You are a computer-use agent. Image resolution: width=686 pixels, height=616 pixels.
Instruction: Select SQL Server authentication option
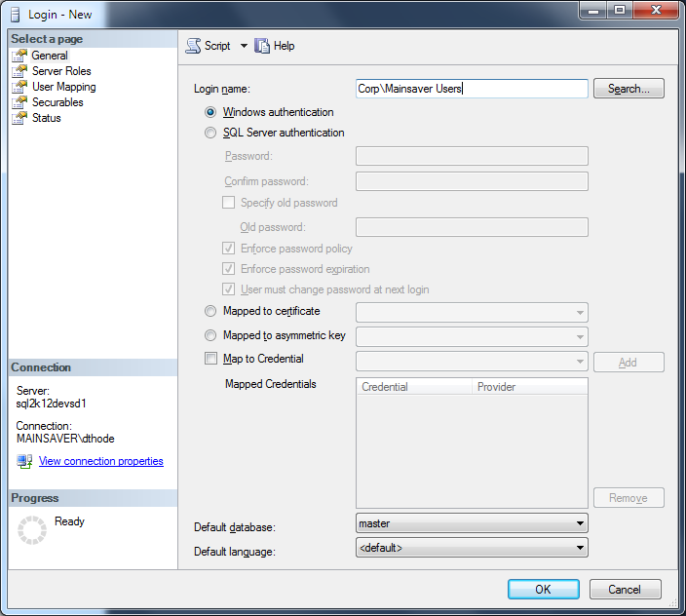tap(210, 133)
